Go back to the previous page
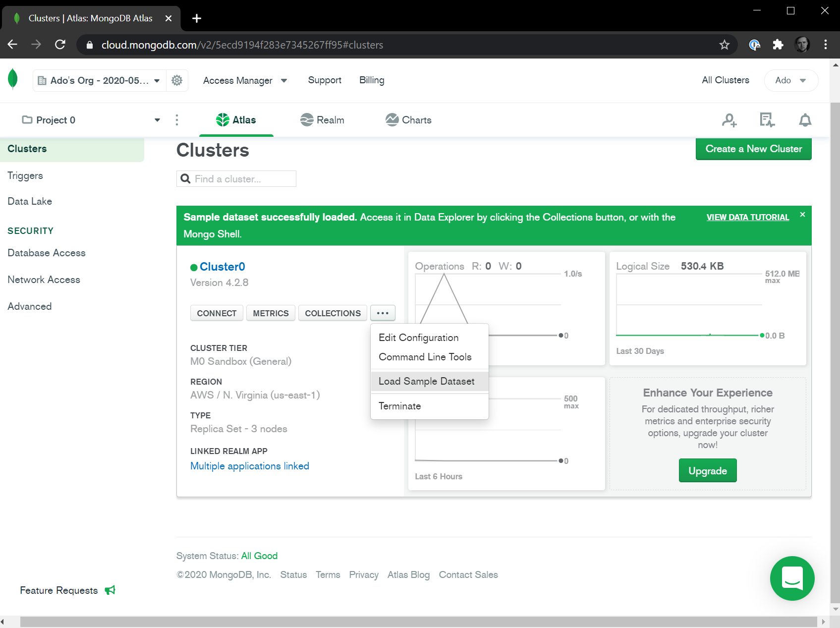This screenshot has height=628, width=840. click(x=13, y=45)
